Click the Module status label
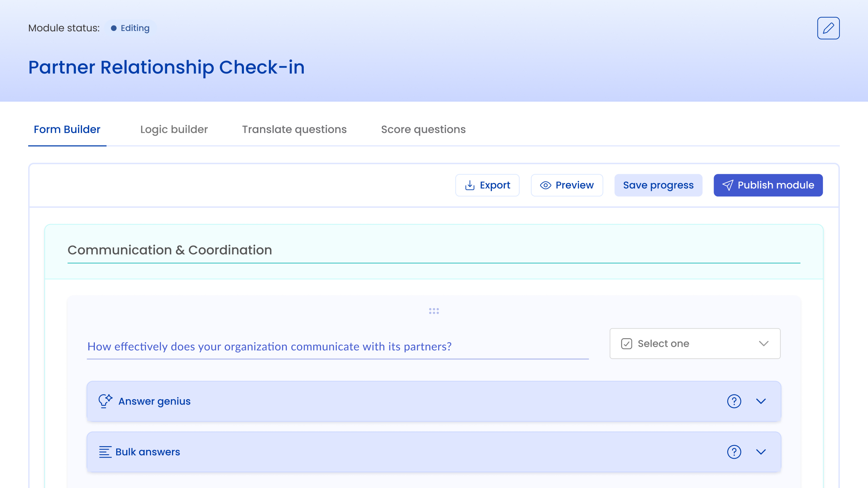 tap(64, 28)
